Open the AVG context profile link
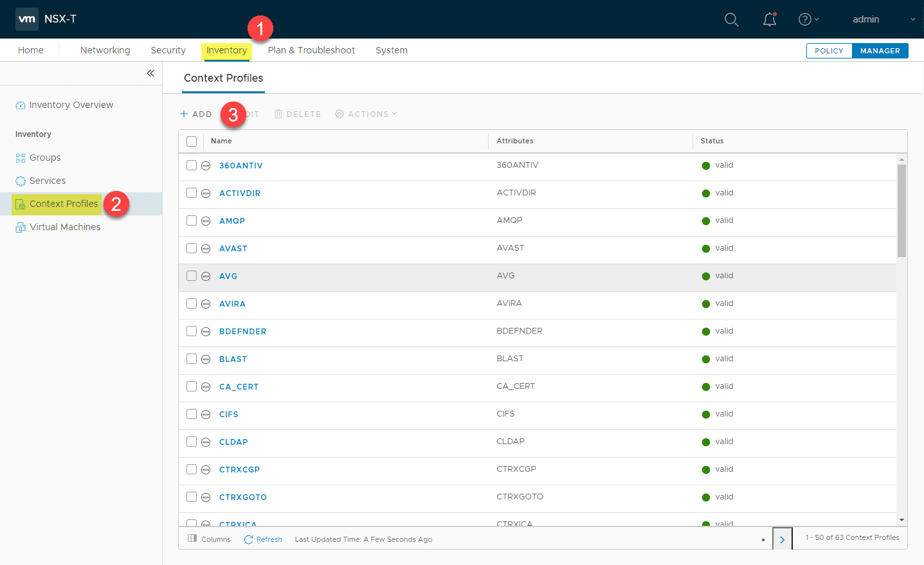The width and height of the screenshot is (924, 565). pyautogui.click(x=228, y=276)
